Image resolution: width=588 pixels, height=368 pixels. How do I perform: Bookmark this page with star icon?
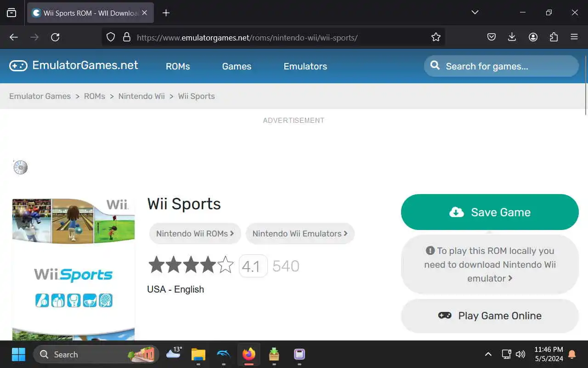tap(436, 37)
